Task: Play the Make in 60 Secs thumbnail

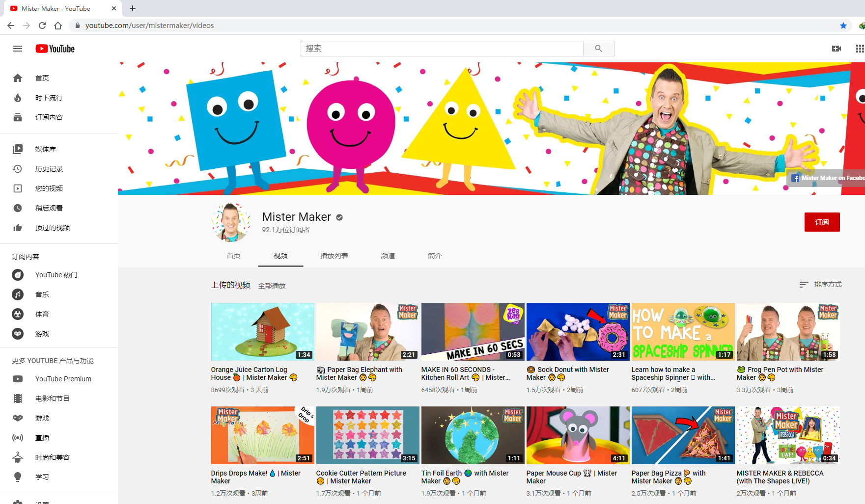Action: point(473,332)
